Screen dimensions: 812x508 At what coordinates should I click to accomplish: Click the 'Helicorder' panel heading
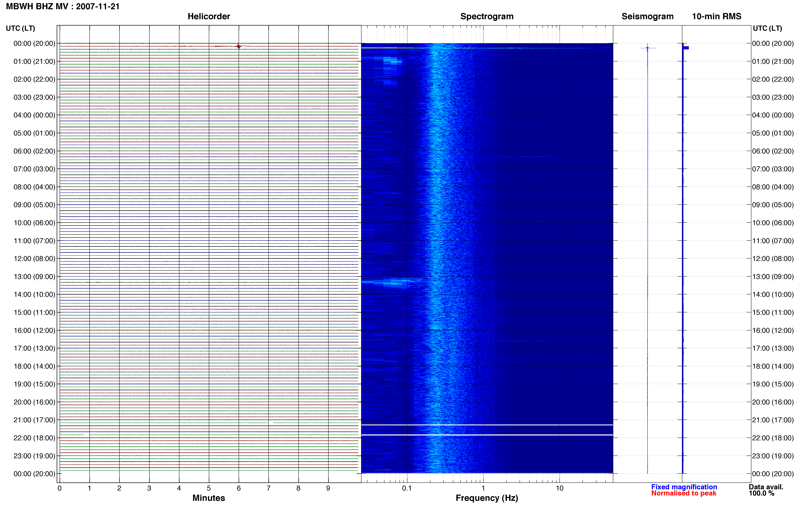pyautogui.click(x=209, y=16)
